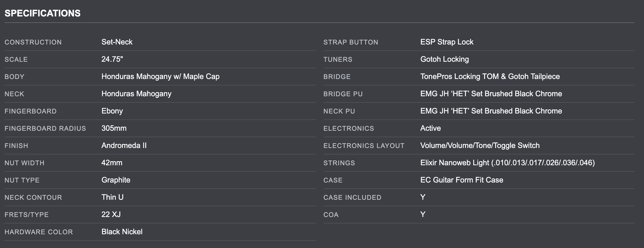Select the EC Guitar Form Fit Case text
Image resolution: width=644 pixels, height=248 pixels.
462,180
